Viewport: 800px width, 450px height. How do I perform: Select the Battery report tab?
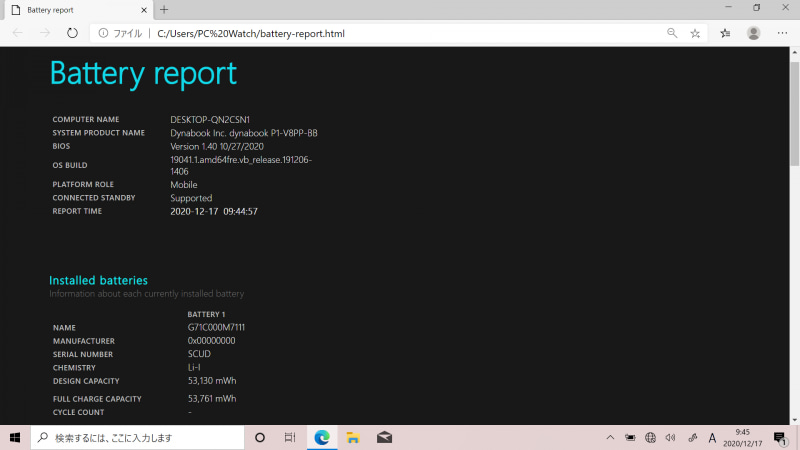pyautogui.click(x=77, y=10)
